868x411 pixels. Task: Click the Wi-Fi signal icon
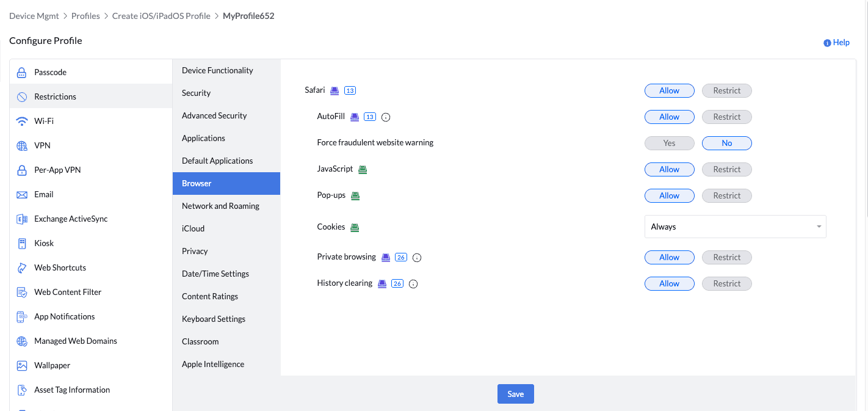tap(22, 121)
